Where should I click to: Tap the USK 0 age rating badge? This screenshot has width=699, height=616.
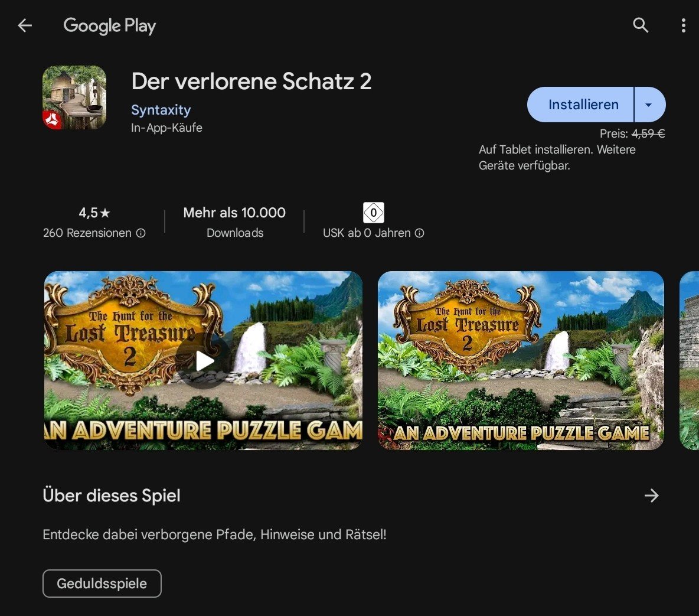tap(373, 213)
